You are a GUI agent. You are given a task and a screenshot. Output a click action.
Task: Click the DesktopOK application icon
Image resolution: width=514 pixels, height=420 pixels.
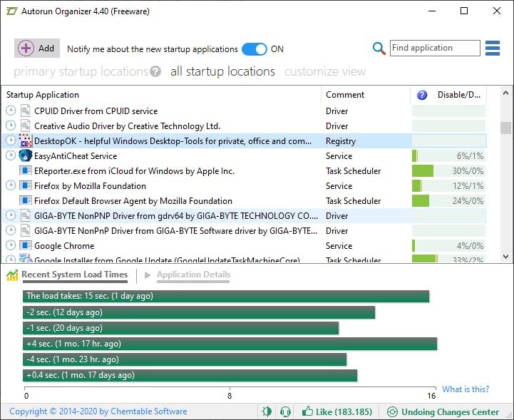26,141
